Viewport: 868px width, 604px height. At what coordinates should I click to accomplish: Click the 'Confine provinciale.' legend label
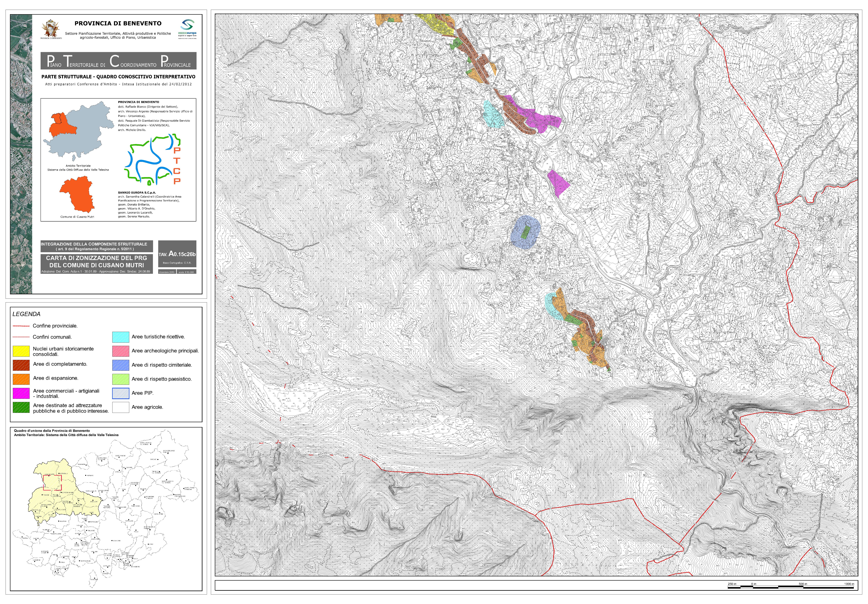(55, 326)
